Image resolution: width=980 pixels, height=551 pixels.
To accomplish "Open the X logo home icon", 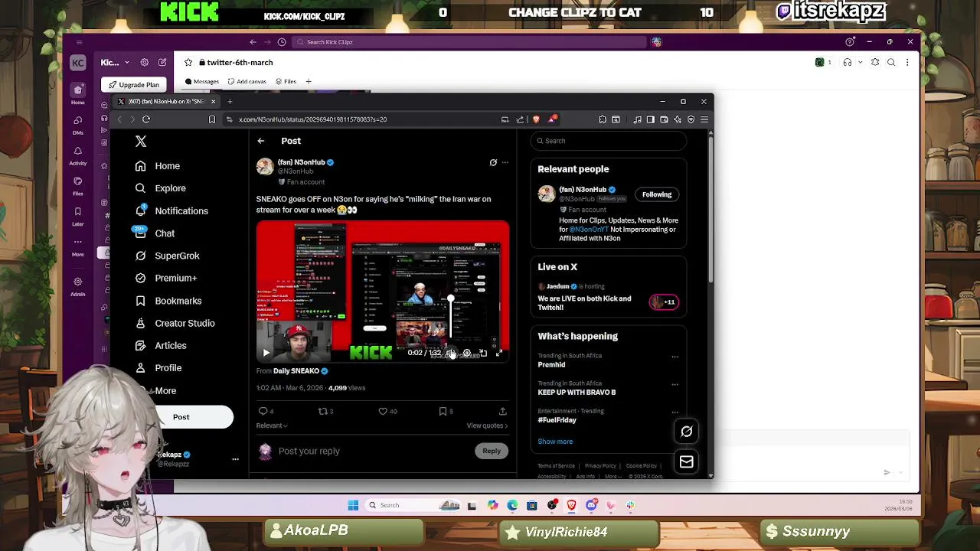I will (141, 142).
